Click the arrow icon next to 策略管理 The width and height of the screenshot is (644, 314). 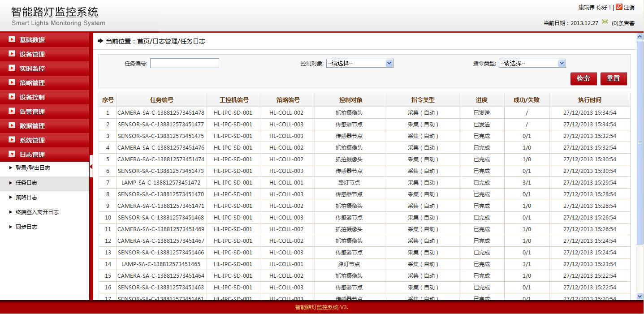coord(12,82)
